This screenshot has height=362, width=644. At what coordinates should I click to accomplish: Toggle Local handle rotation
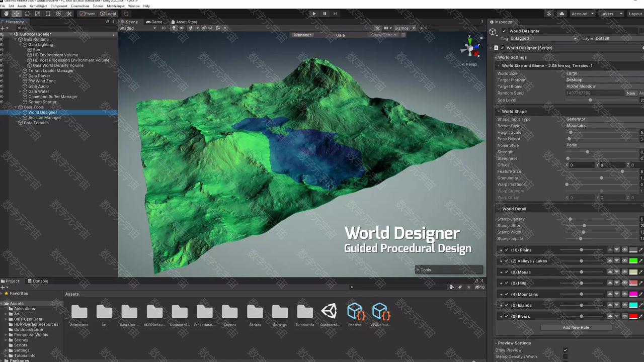click(x=108, y=14)
